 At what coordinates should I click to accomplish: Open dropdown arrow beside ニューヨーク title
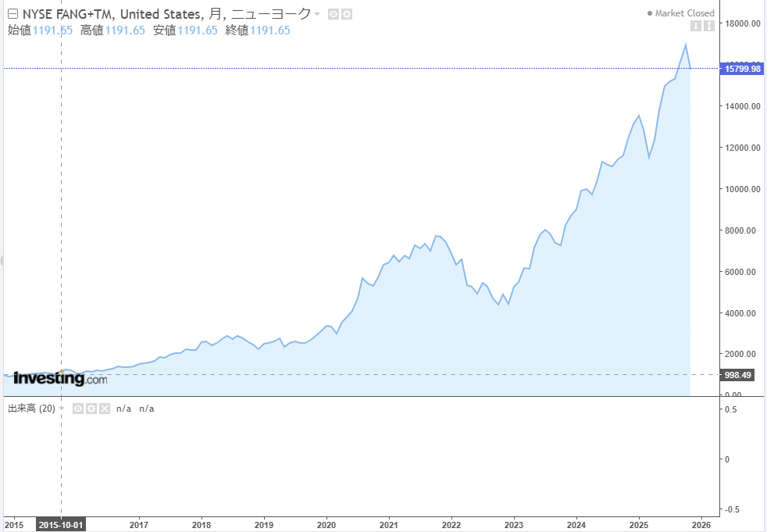pos(317,14)
